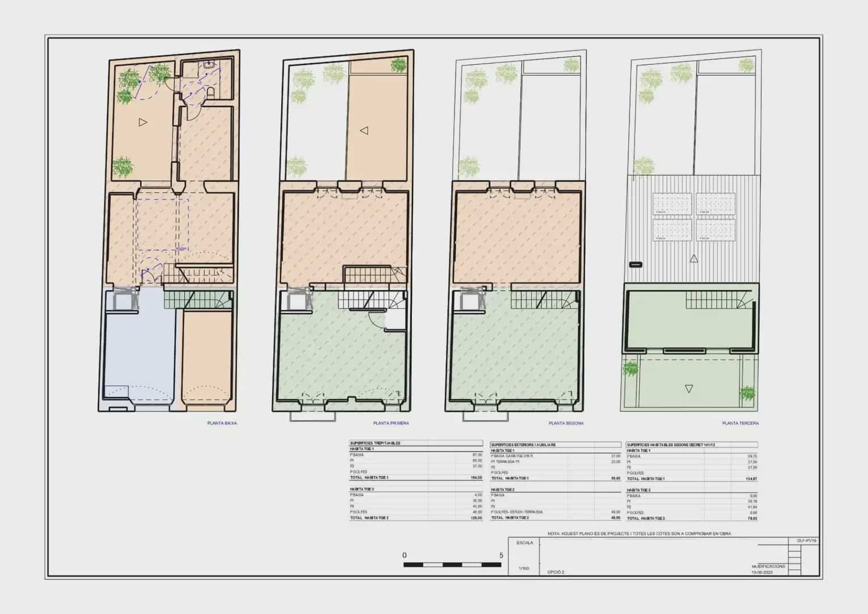Click the 'ESCALA' title block label

(x=525, y=543)
